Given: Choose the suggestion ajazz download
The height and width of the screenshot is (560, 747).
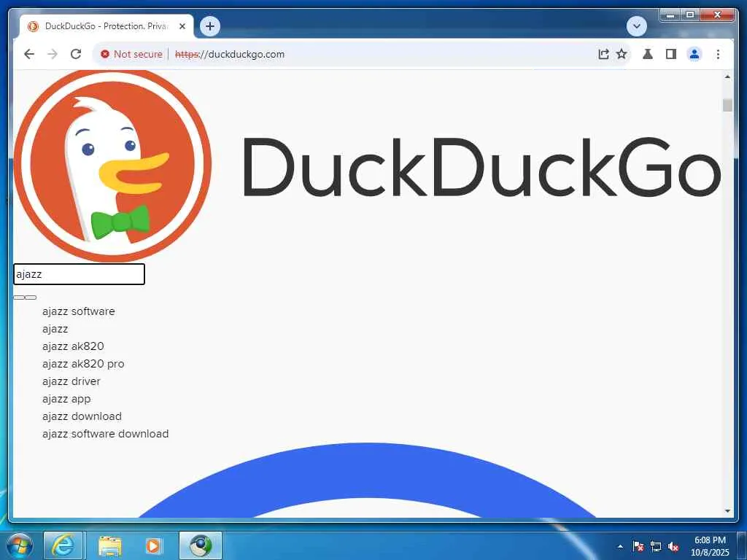Looking at the screenshot, I should 82,416.
